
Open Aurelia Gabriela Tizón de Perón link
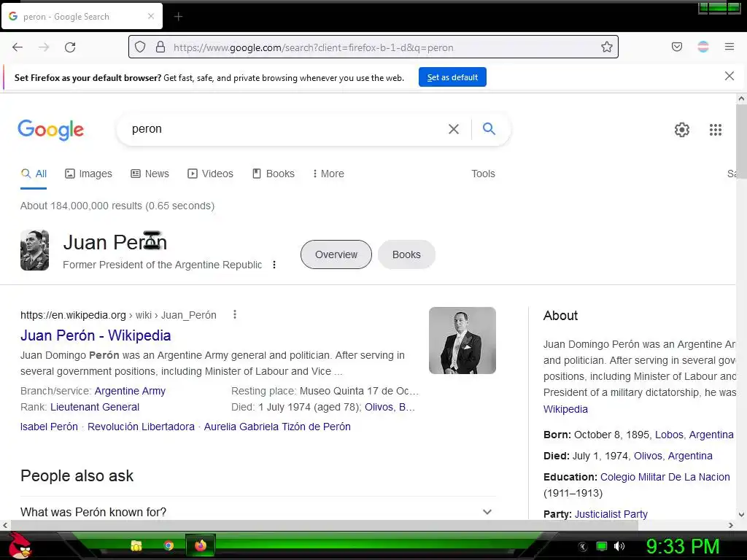pos(277,427)
